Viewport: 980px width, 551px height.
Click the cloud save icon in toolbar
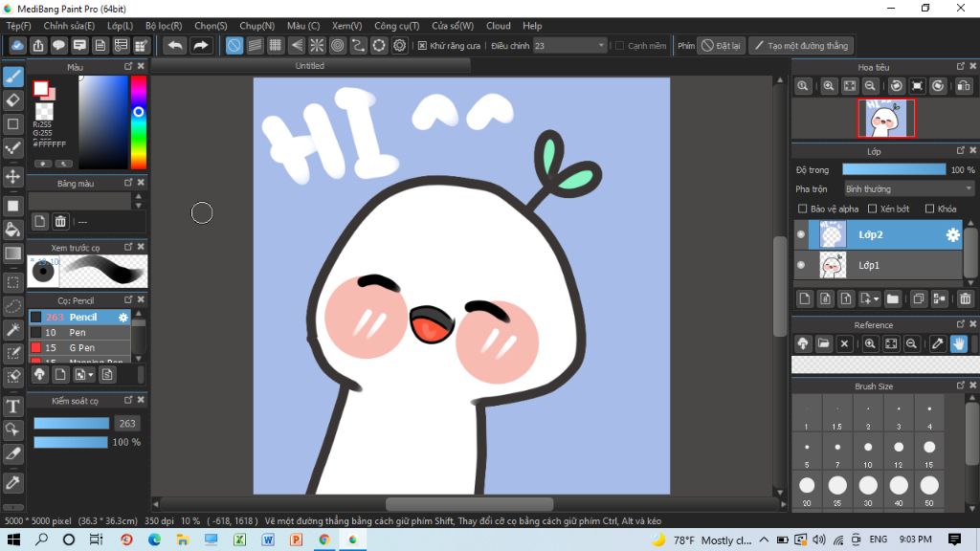pos(17,46)
